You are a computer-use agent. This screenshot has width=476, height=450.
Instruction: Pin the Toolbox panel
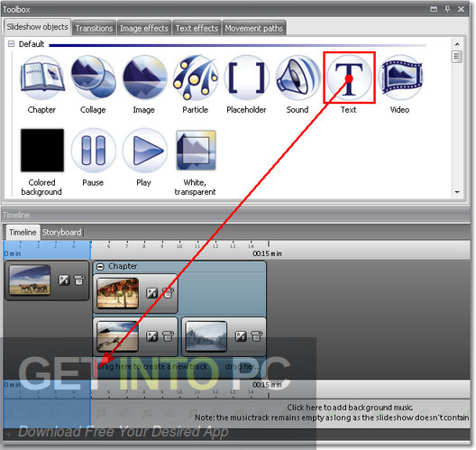coord(447,9)
